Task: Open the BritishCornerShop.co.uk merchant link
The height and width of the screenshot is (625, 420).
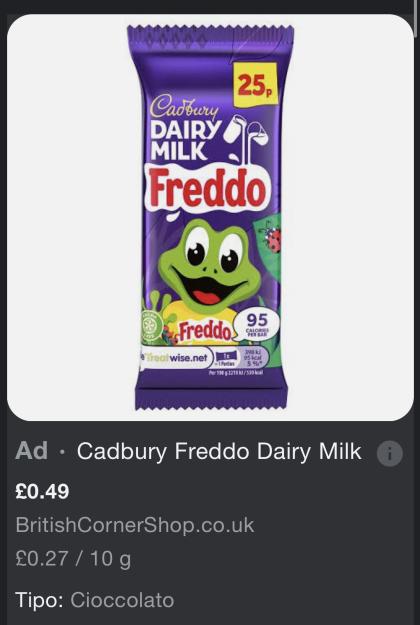Action: tap(135, 525)
